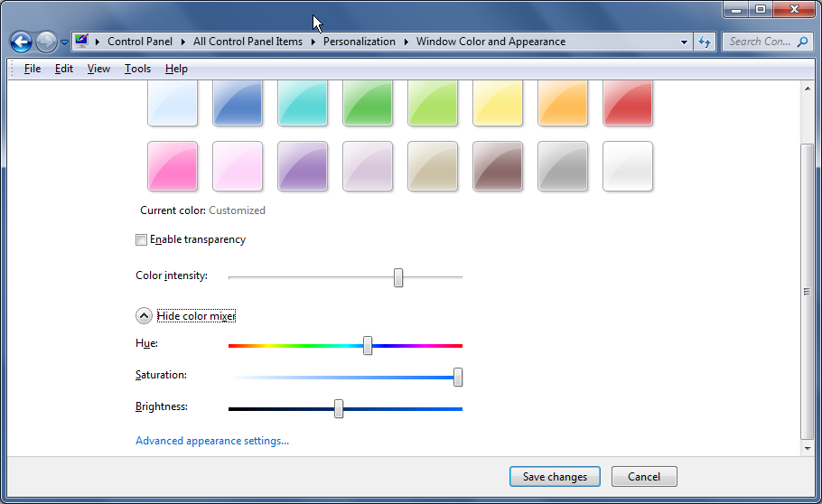
Task: Open the Help menu
Action: 176,69
